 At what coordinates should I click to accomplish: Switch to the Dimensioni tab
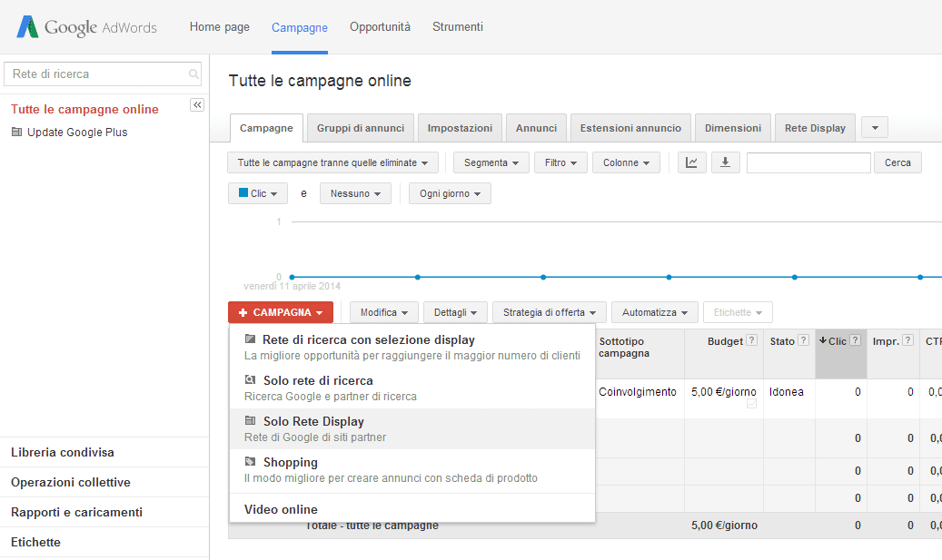coord(732,128)
